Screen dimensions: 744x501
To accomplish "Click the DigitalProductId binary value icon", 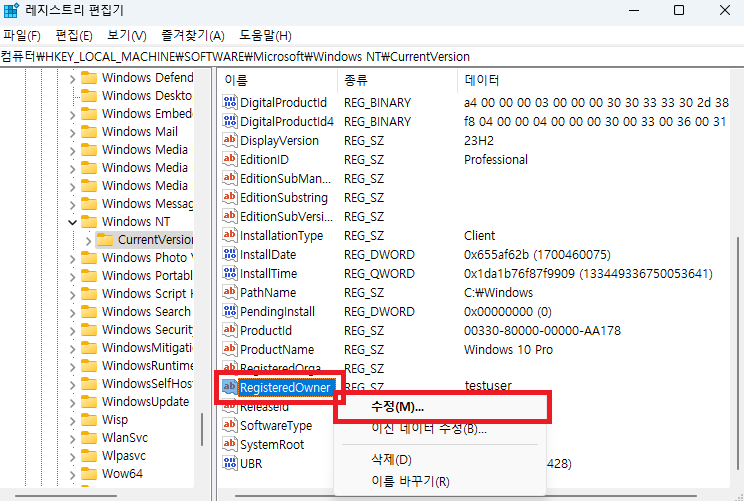I will 230,102.
